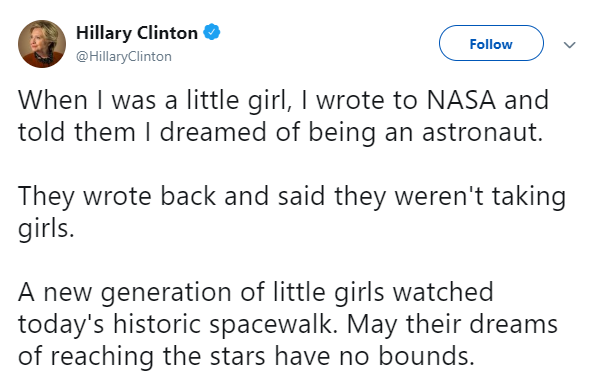Click the line starting 'They wrote back and said'
Image resolution: width=603 pixels, height=385 pixels.
pyautogui.click(x=292, y=197)
